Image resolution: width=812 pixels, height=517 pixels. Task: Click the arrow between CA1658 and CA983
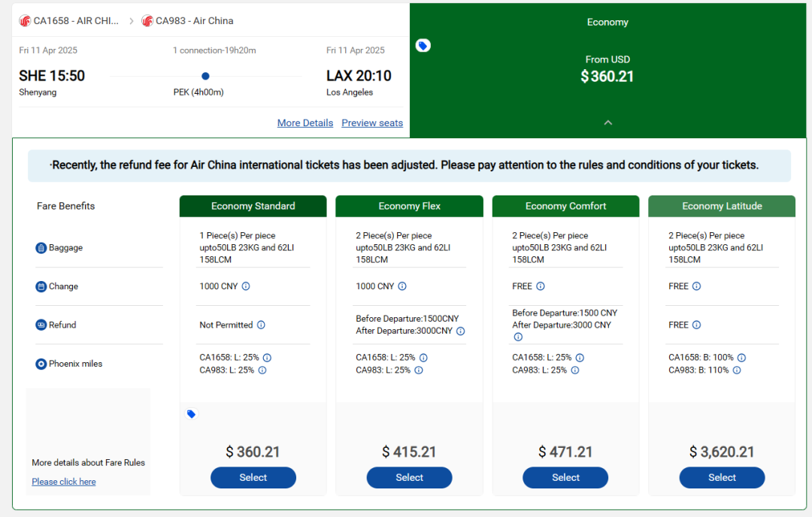tap(132, 21)
